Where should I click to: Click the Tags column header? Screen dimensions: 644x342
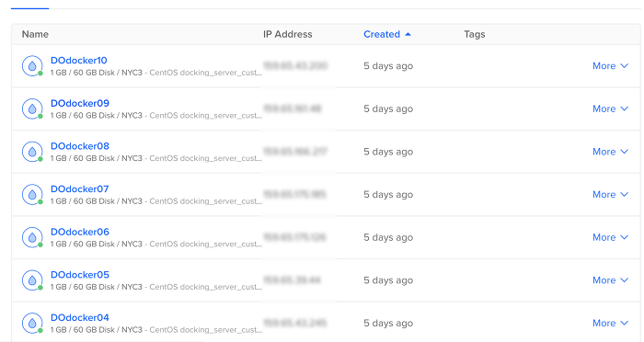(x=475, y=34)
